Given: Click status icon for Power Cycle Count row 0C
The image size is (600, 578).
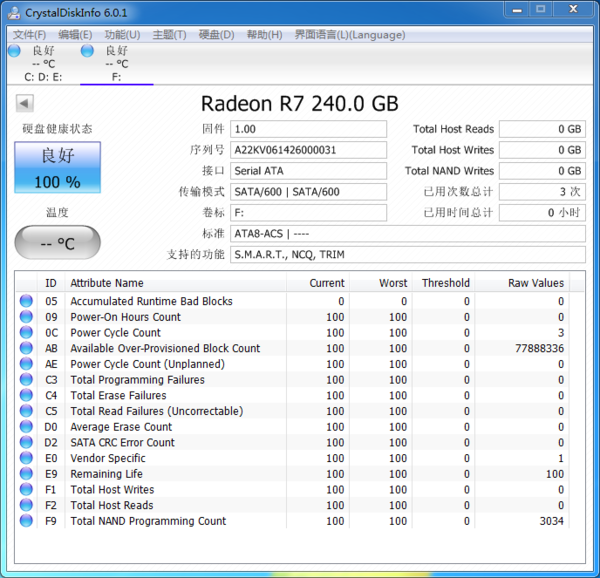Looking at the screenshot, I should pos(26,332).
